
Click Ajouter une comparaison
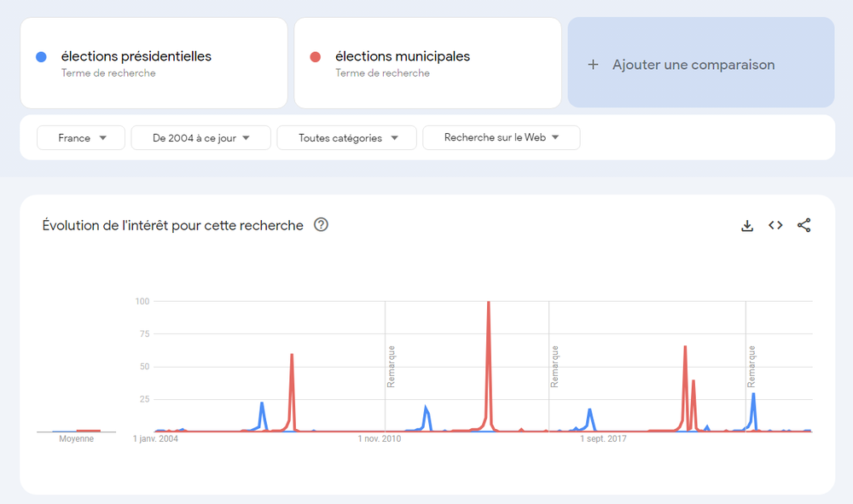[x=693, y=65]
